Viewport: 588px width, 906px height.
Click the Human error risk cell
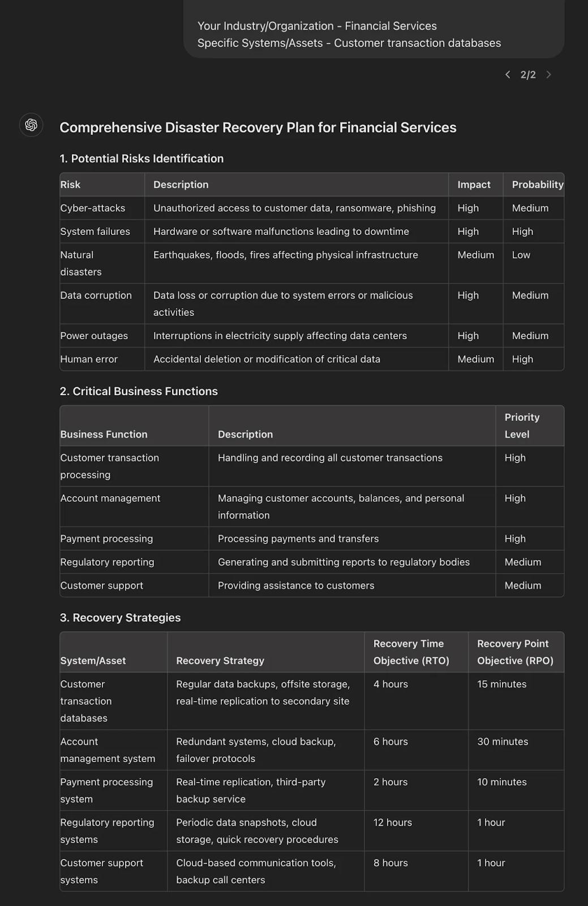(x=102, y=359)
